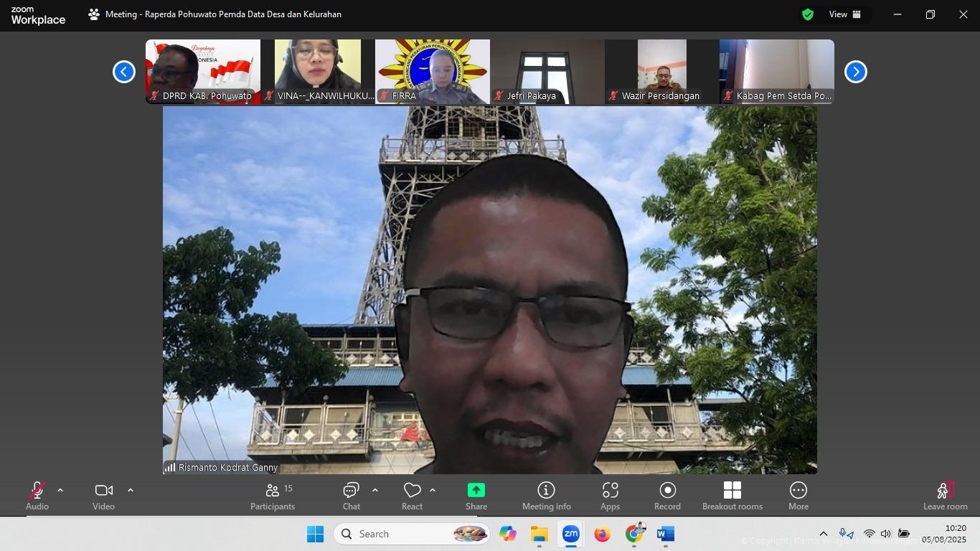Open the Apps panel
Viewport: 980px width, 551px height.
[610, 496]
